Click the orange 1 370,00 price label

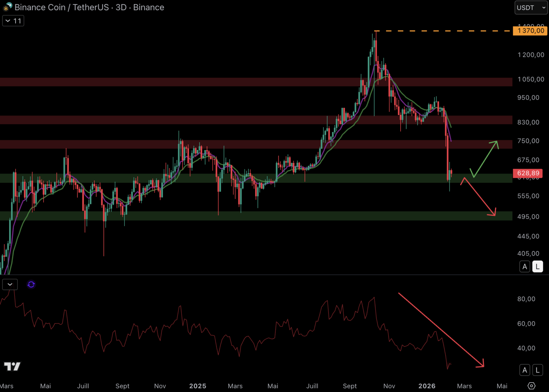point(530,31)
